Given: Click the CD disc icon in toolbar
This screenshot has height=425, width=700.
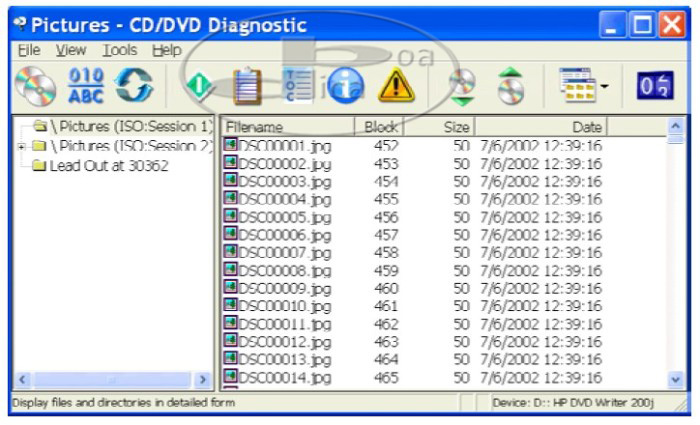Looking at the screenshot, I should 35,87.
